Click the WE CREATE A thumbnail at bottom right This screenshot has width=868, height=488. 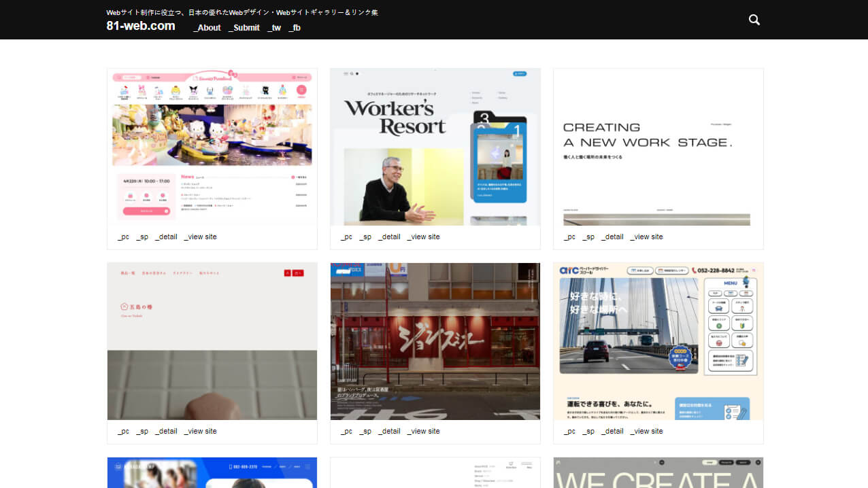[x=658, y=474]
